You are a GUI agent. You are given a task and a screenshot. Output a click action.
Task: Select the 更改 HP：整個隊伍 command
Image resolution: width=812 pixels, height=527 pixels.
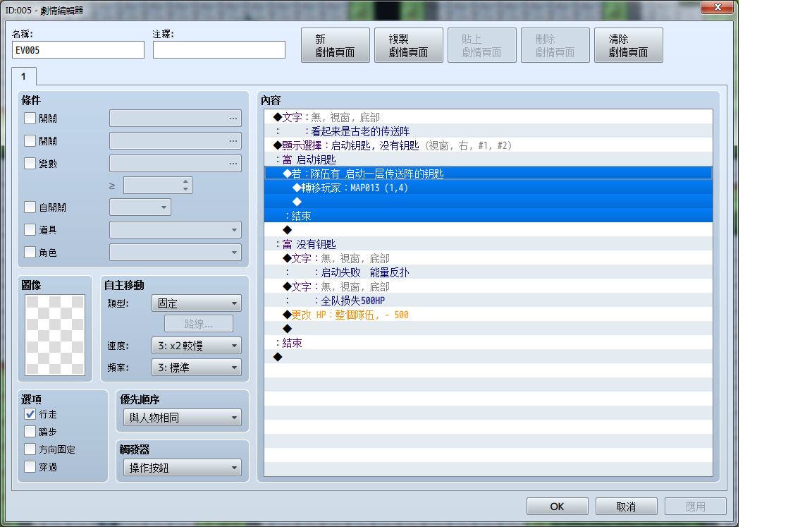(488, 315)
